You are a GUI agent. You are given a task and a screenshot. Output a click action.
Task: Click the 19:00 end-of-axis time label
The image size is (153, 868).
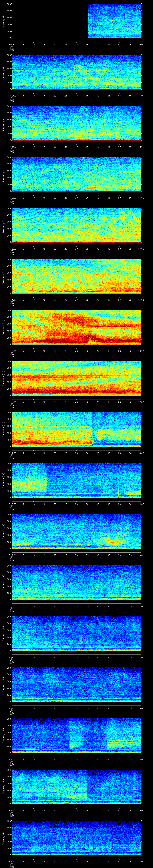(x=141, y=504)
